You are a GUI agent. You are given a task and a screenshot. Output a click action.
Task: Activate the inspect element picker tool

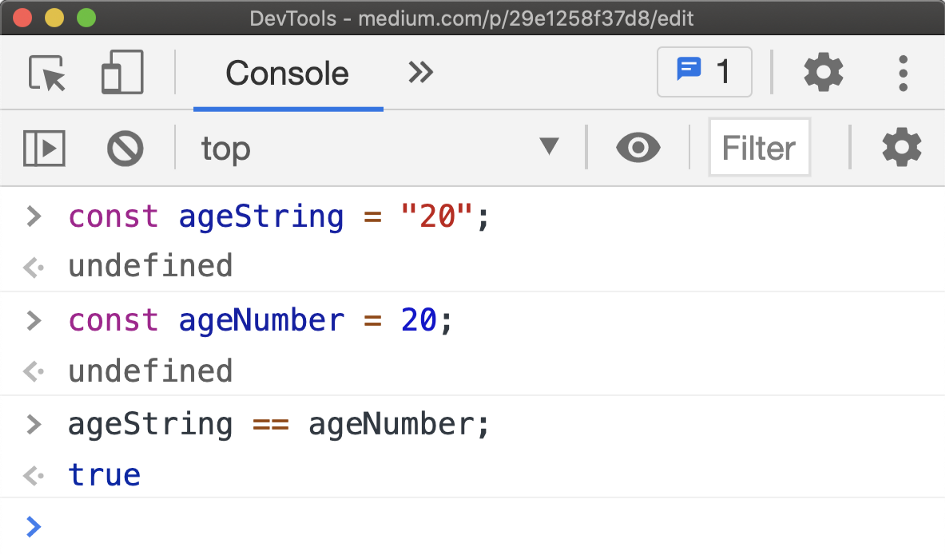coord(46,73)
